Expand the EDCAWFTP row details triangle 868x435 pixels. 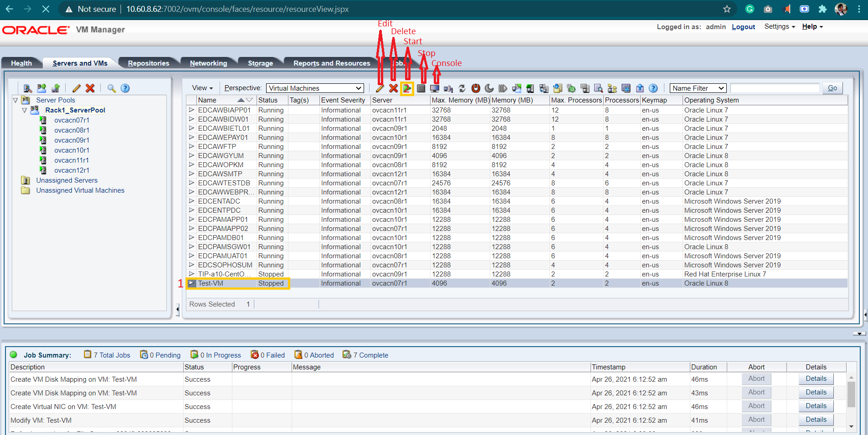pos(191,146)
